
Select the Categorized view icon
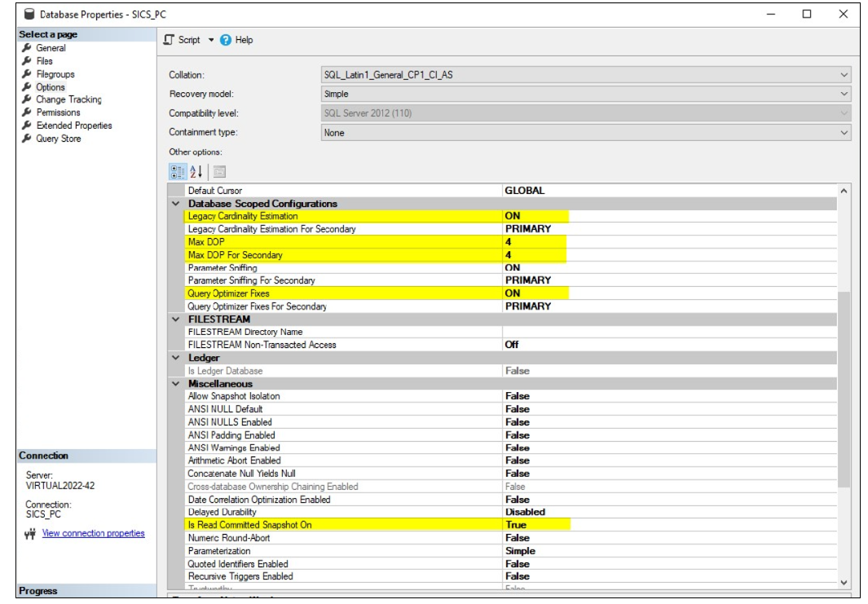pyautogui.click(x=178, y=172)
